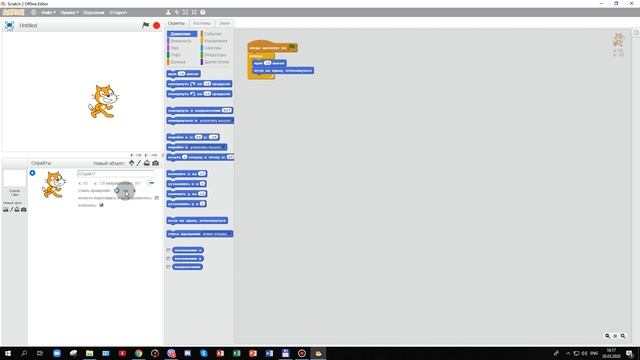640x360 pixels.
Task: Paint a new sprite with the brush icon
Action: tap(139, 163)
